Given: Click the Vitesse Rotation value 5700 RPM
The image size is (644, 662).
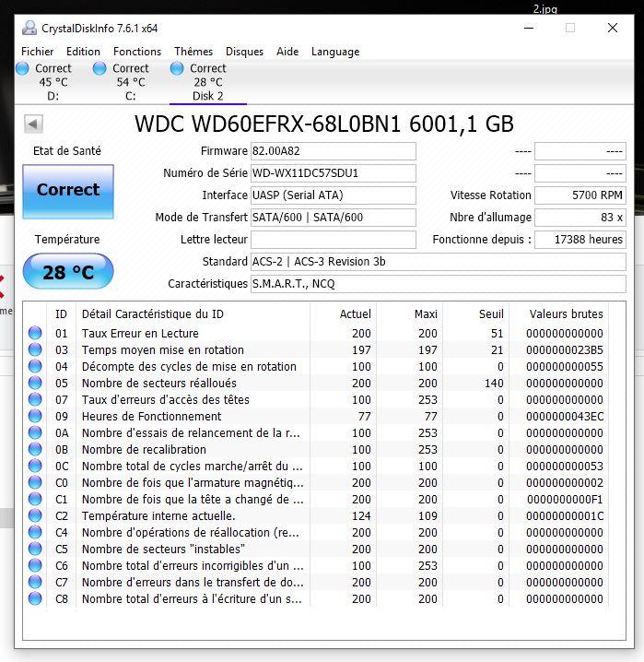Looking at the screenshot, I should (x=580, y=195).
